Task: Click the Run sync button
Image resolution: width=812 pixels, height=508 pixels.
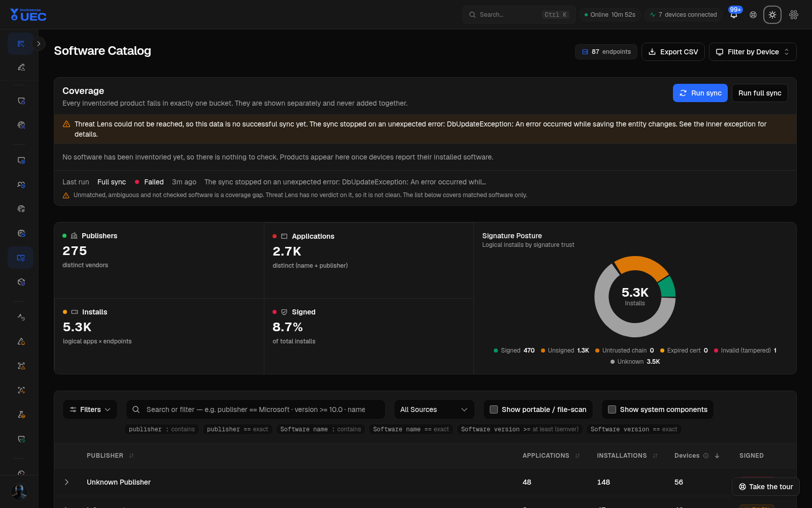Action: click(700, 93)
